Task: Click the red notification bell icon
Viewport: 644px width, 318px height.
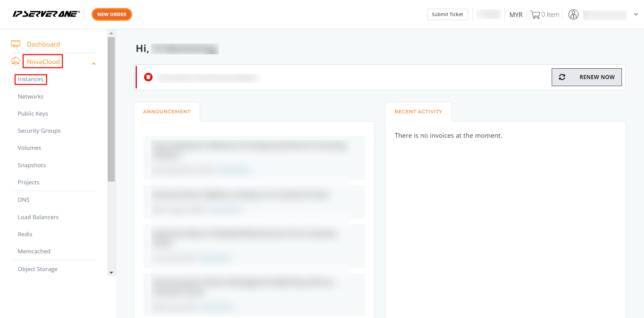Action: [x=148, y=77]
